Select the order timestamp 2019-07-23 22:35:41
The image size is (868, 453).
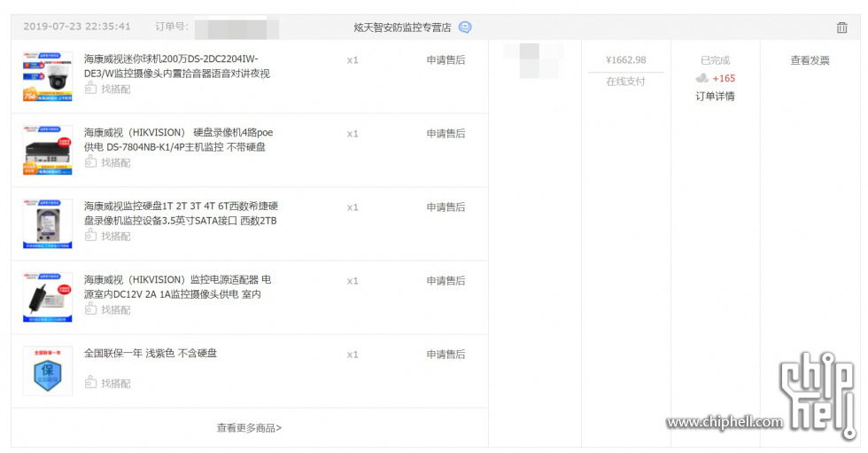(77, 27)
